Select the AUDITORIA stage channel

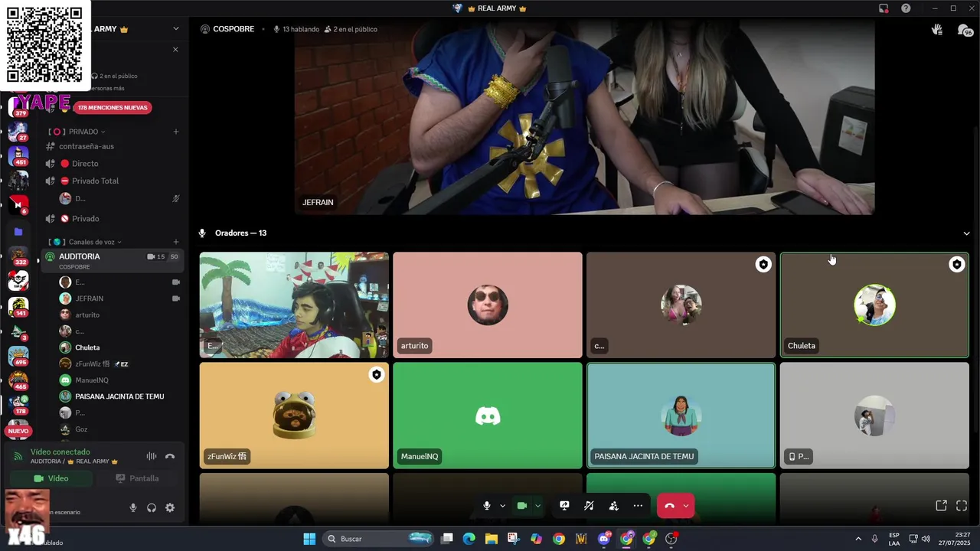[x=113, y=260]
